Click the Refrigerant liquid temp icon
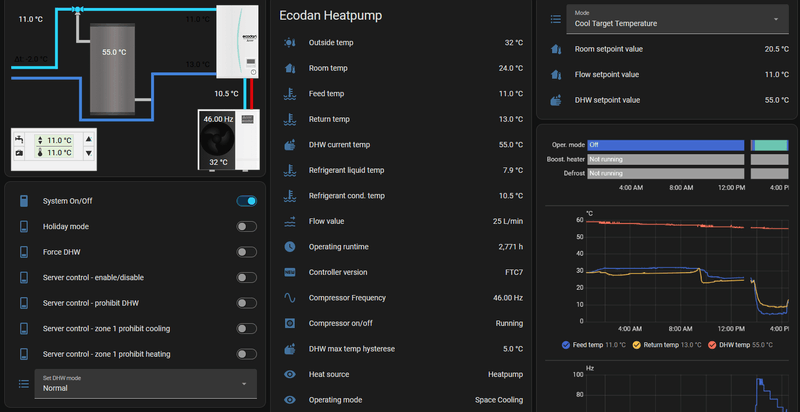The width and height of the screenshot is (800, 412). [x=290, y=170]
